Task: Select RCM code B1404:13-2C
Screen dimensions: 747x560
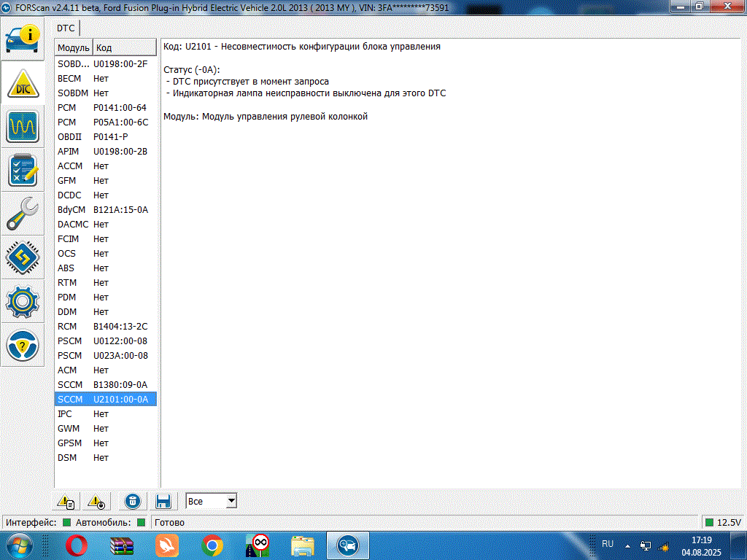Action: click(x=106, y=327)
